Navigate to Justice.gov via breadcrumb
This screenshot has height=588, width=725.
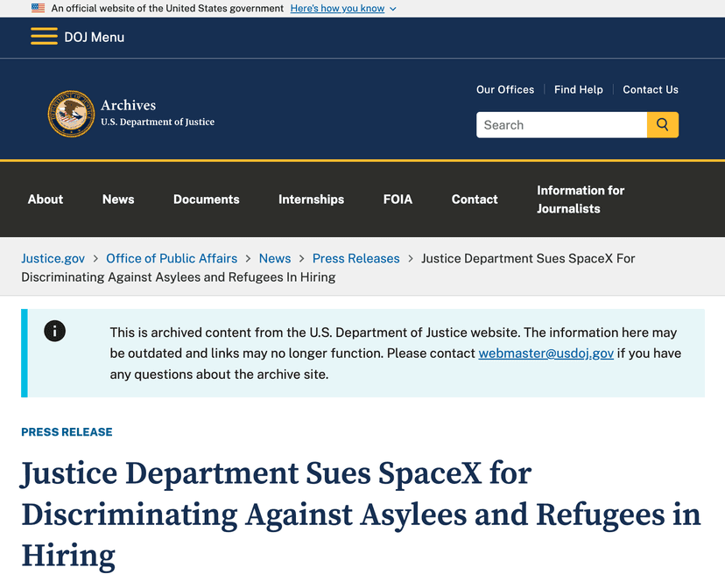[53, 258]
